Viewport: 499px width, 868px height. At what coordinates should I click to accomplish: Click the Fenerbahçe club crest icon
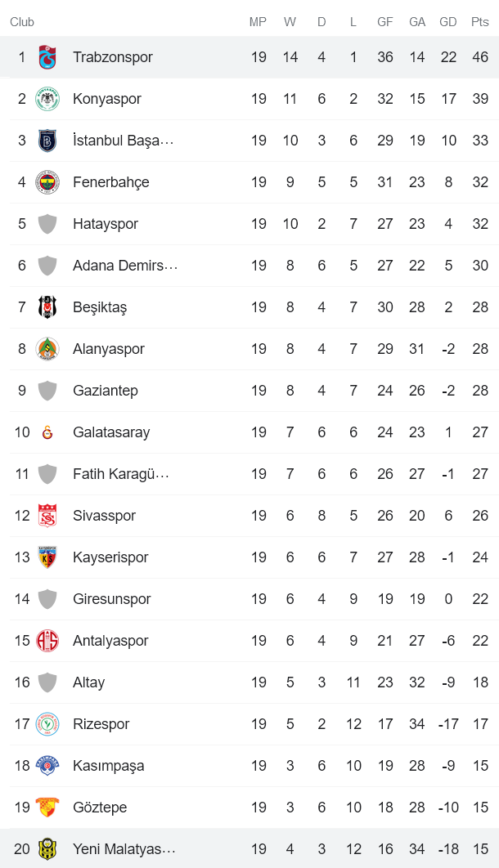pos(47,182)
